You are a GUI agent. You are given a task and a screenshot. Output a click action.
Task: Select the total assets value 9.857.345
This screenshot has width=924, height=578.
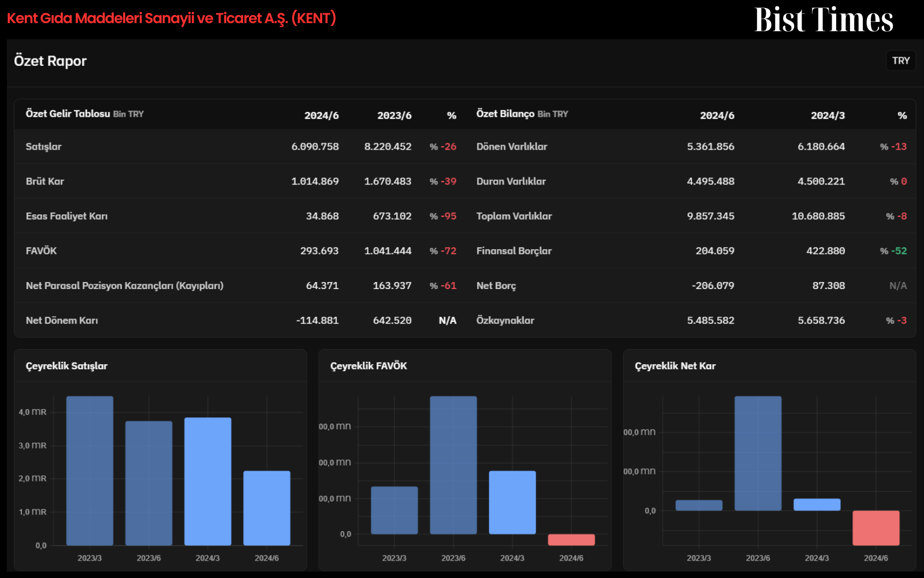point(711,216)
